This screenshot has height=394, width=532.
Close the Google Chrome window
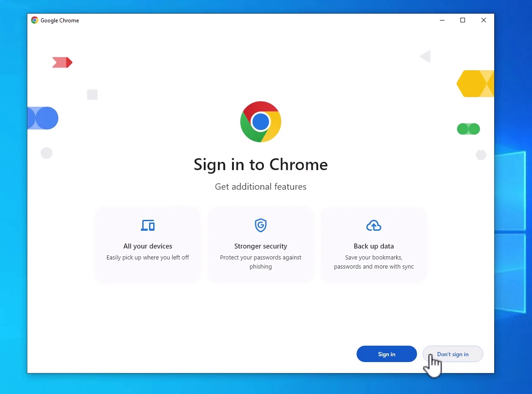coord(484,21)
